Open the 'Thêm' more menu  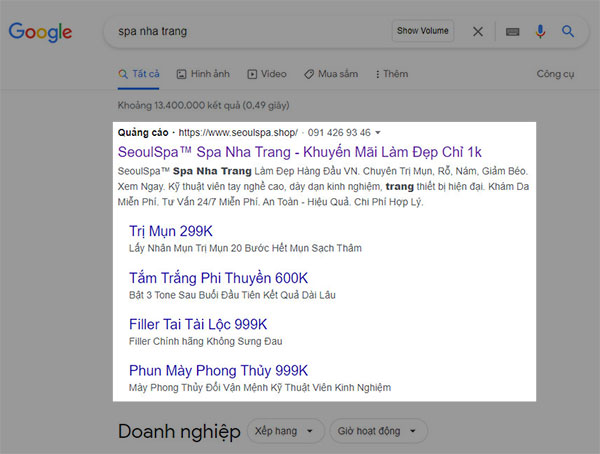pos(392,74)
